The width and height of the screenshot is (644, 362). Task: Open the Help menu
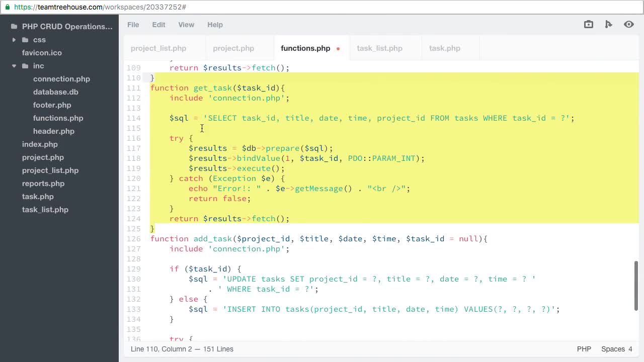point(215,25)
